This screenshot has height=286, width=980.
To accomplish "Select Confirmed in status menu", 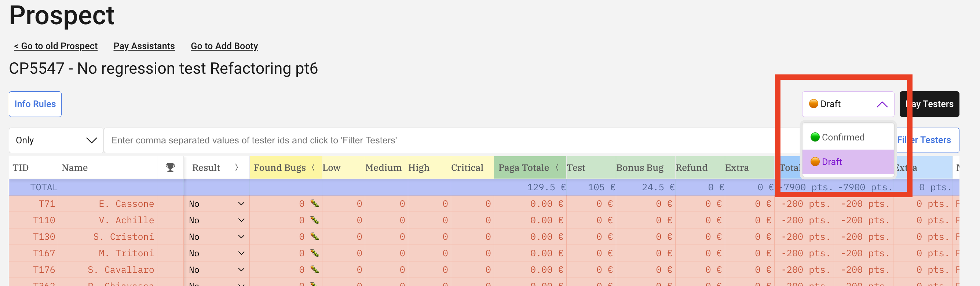I will [848, 137].
